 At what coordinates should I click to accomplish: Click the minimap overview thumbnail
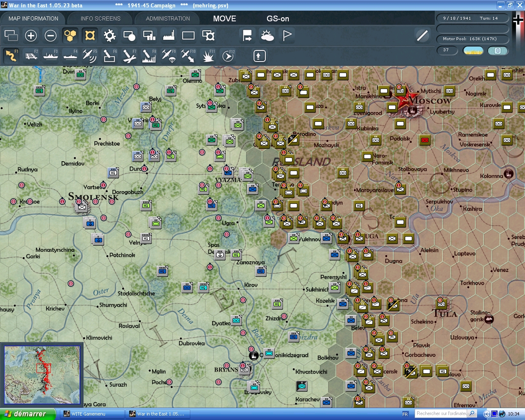point(42,374)
